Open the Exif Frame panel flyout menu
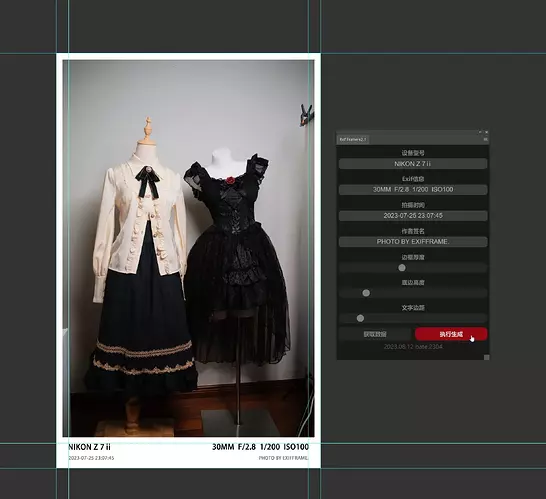The image size is (546, 499). click(x=485, y=139)
